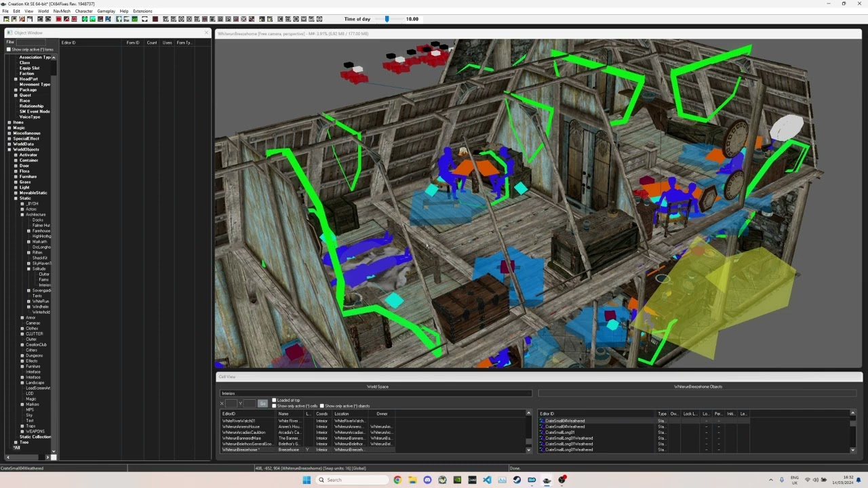Select the Faction category in the tree

(x=26, y=74)
